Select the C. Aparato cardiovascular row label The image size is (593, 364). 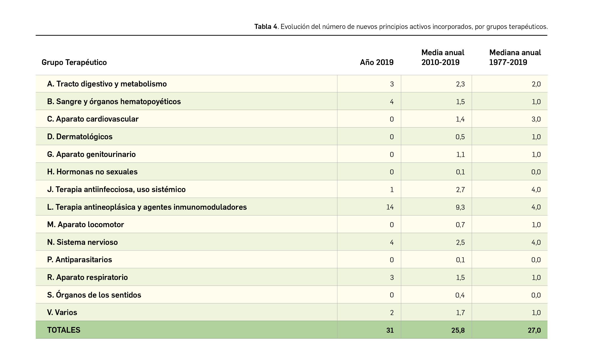tap(93, 119)
